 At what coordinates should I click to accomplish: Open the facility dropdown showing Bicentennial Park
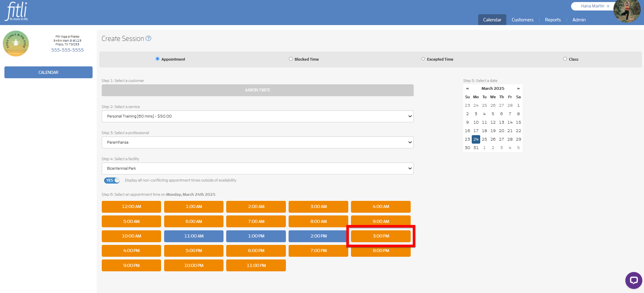click(x=258, y=168)
